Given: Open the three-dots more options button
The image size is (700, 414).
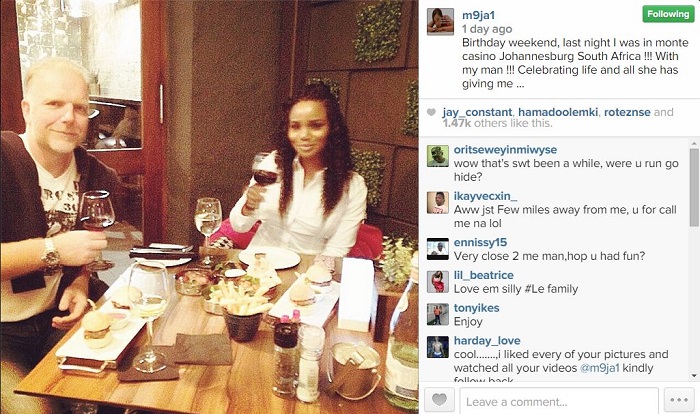Looking at the screenshot, I should coord(679,399).
